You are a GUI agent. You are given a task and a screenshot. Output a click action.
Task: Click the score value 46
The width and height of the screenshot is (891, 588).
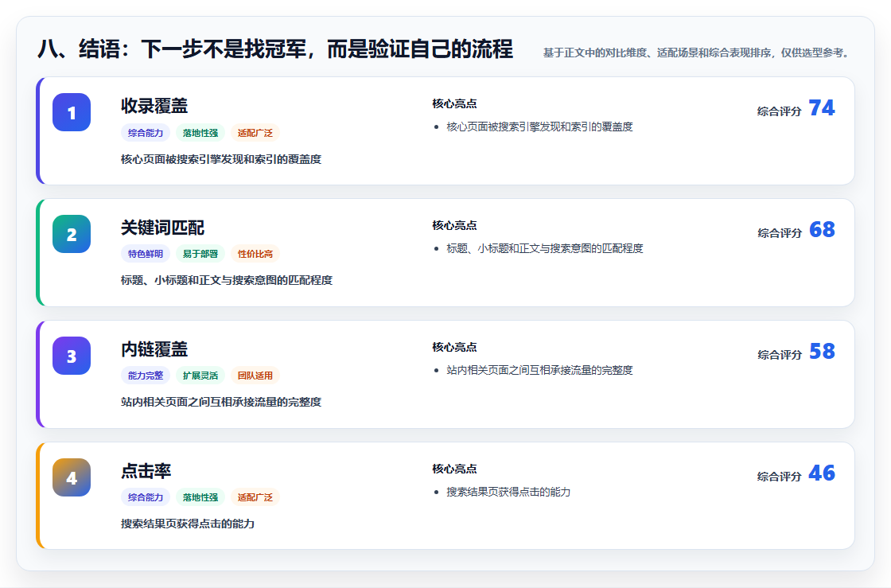tap(822, 473)
